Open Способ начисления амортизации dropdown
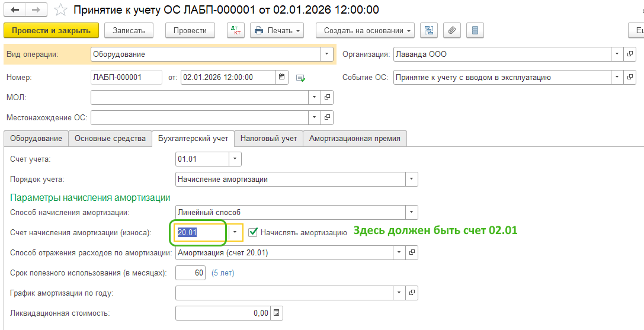The width and height of the screenshot is (644, 330). (411, 212)
